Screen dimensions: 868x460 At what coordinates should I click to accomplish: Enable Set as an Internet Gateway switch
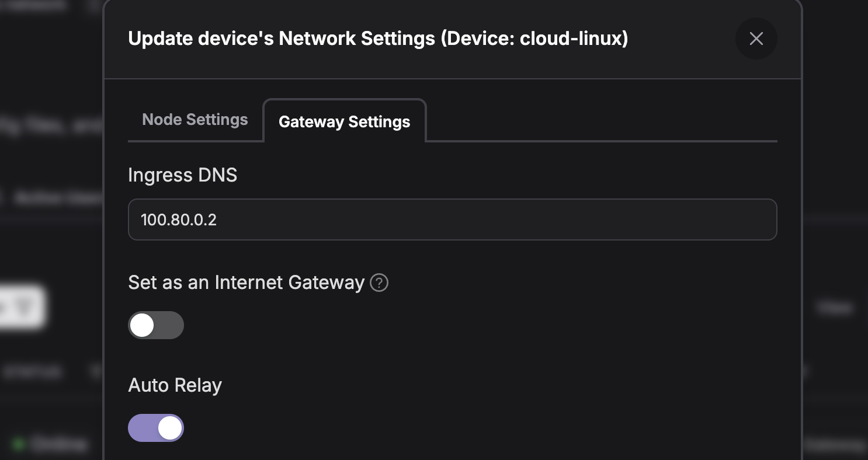156,325
